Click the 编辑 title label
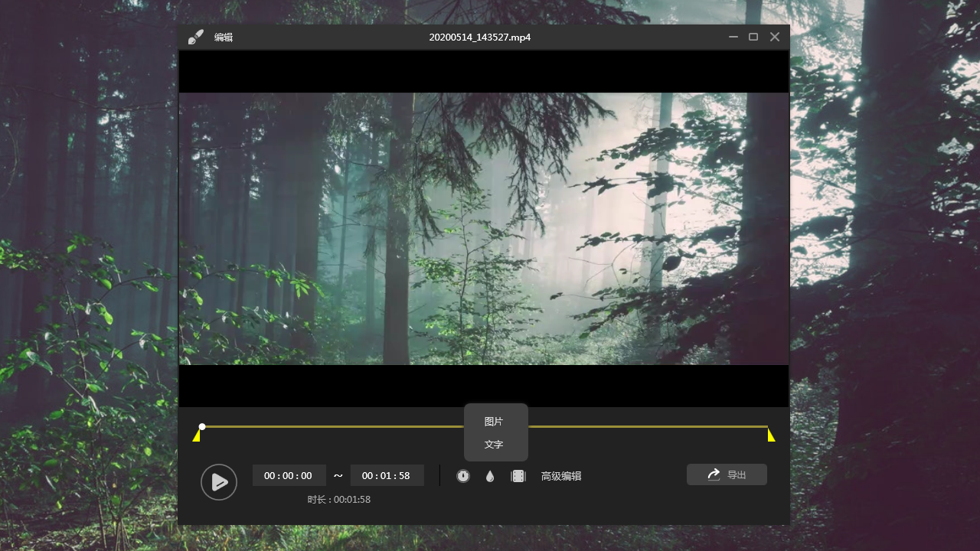This screenshot has height=551, width=980. coord(224,37)
